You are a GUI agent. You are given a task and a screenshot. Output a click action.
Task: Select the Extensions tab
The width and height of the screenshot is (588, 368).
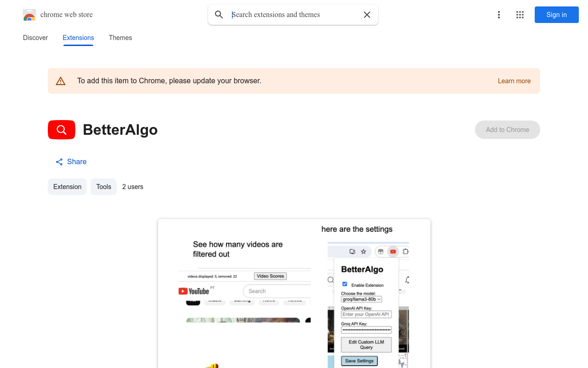click(79, 38)
